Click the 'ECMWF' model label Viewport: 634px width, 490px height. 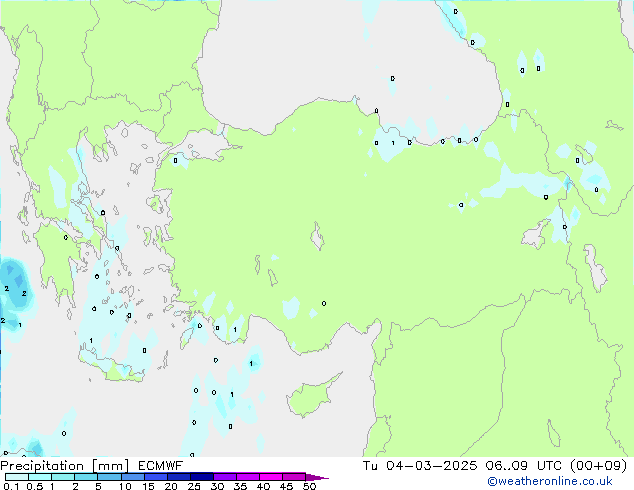click(160, 466)
